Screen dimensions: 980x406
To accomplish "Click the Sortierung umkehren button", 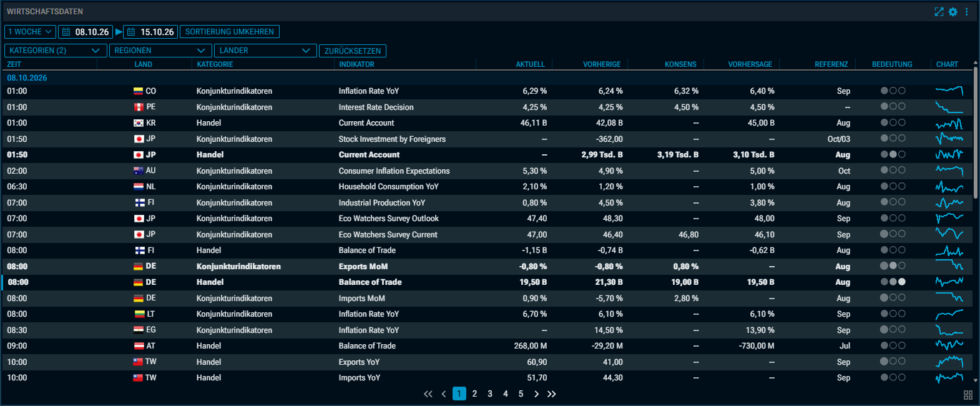I will click(230, 32).
